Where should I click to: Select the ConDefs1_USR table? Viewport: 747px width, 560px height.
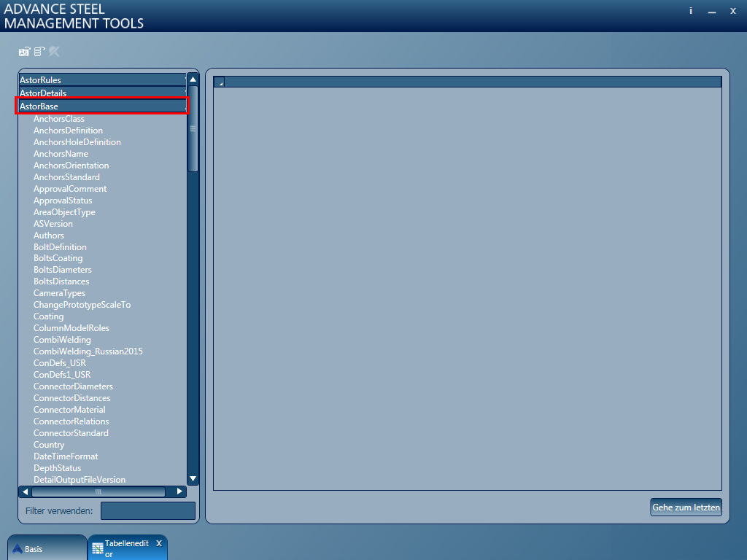62,375
